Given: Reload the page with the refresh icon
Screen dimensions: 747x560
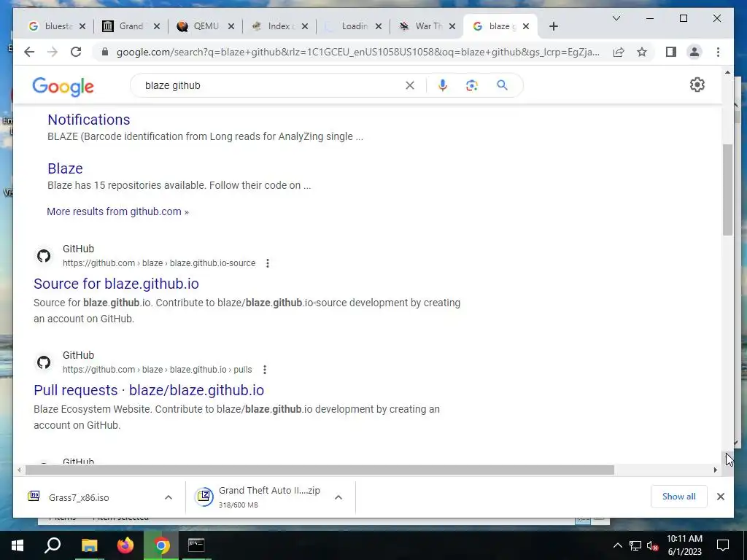Looking at the screenshot, I should (76, 52).
